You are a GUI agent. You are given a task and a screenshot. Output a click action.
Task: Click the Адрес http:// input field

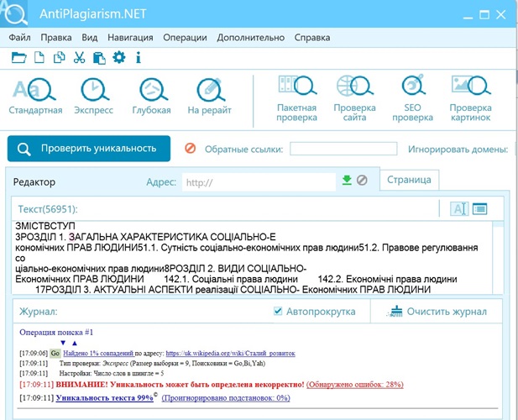pos(259,182)
